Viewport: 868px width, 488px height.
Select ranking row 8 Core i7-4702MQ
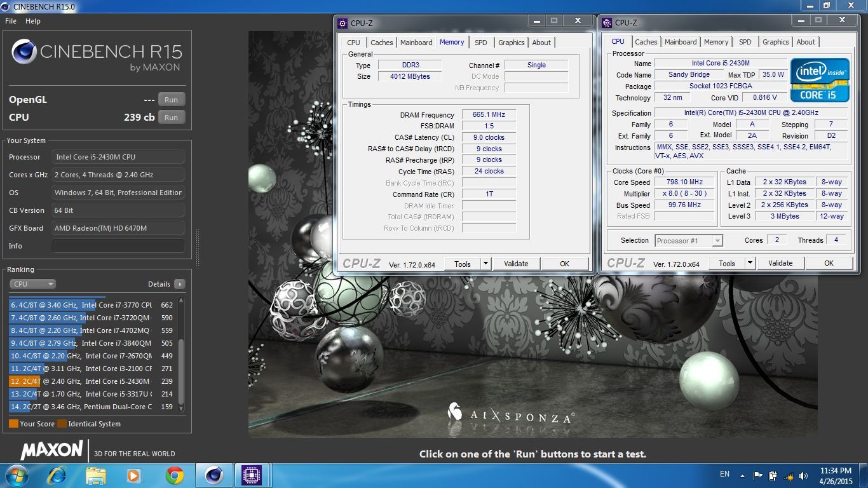pyautogui.click(x=92, y=330)
